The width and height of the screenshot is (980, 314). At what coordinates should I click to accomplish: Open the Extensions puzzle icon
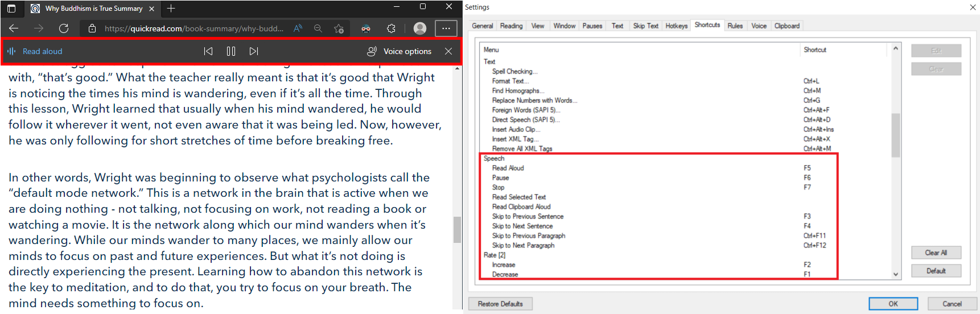[x=391, y=28]
